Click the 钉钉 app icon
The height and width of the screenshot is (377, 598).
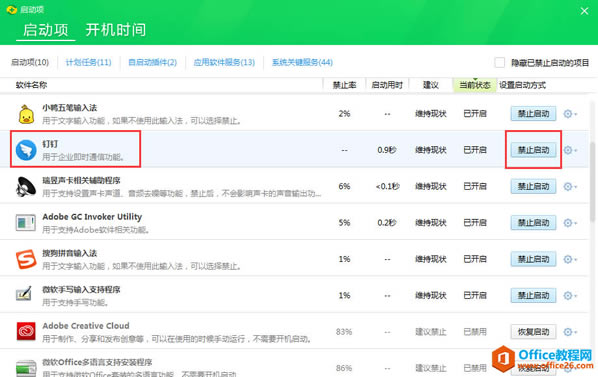click(26, 150)
